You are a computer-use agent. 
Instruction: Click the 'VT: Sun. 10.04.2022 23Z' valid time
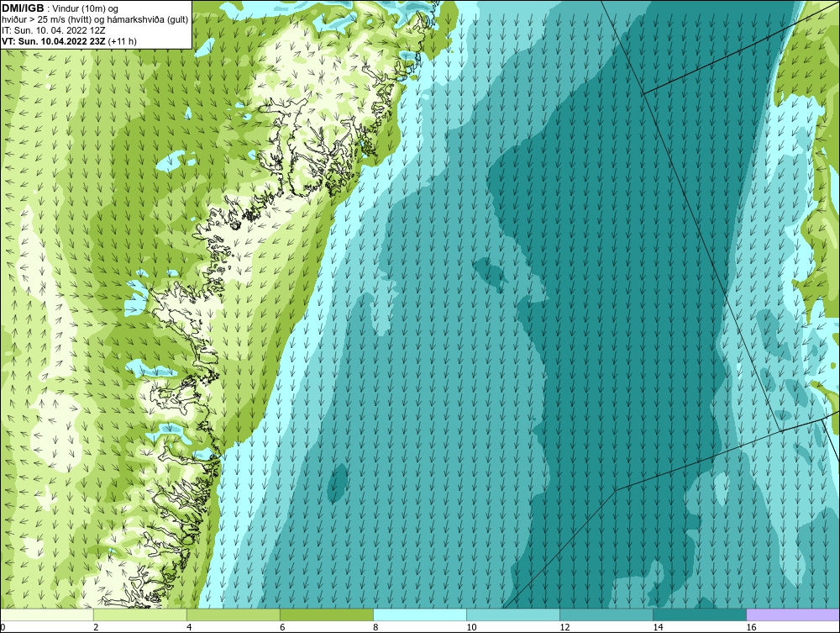coord(54,41)
